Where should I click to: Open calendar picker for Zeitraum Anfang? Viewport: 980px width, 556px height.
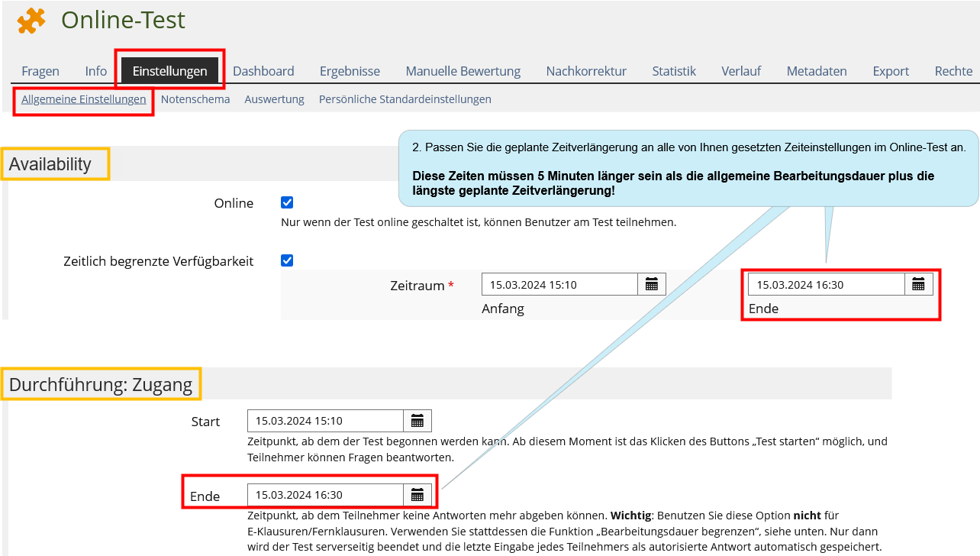tap(652, 285)
